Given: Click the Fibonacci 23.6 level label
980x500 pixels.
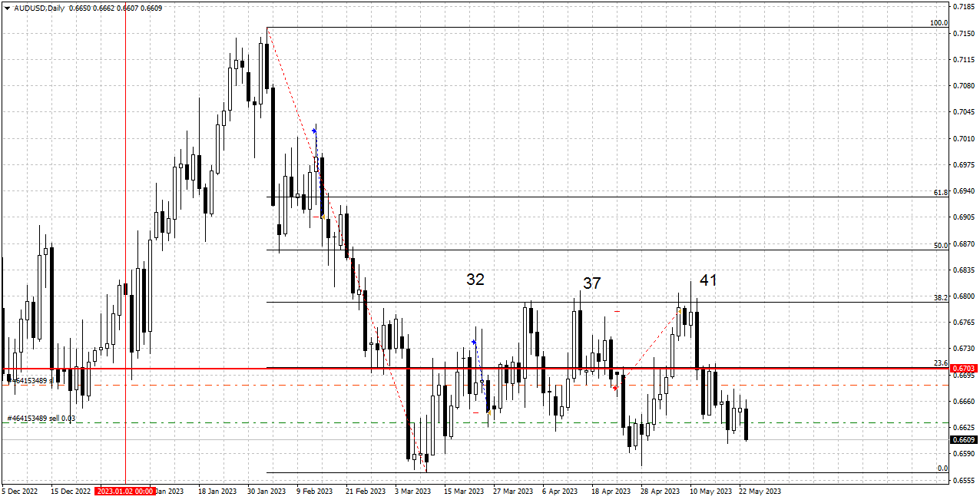Looking at the screenshot, I should [940, 363].
